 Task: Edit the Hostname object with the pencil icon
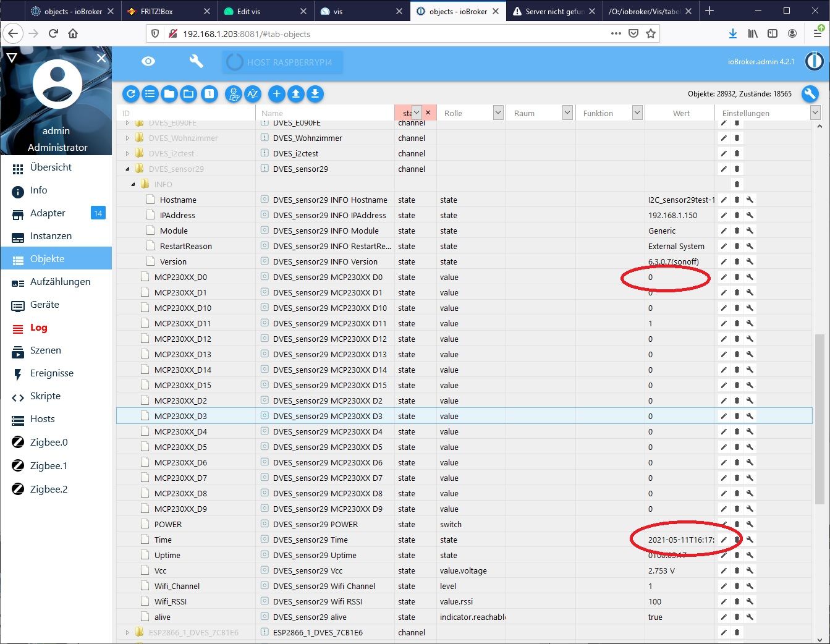coord(724,200)
